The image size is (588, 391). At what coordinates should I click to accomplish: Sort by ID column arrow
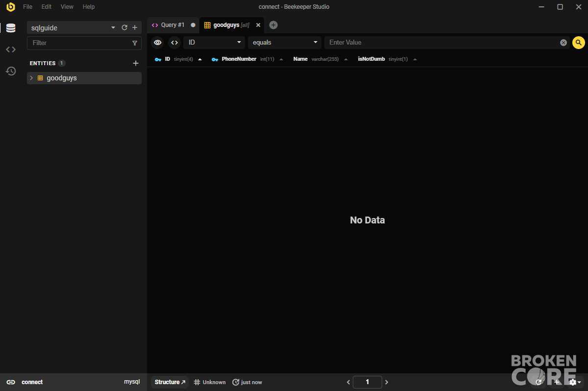coord(200,59)
